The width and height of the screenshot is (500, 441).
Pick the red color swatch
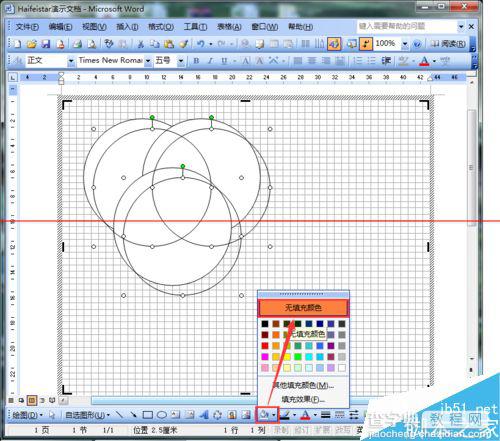click(x=265, y=346)
